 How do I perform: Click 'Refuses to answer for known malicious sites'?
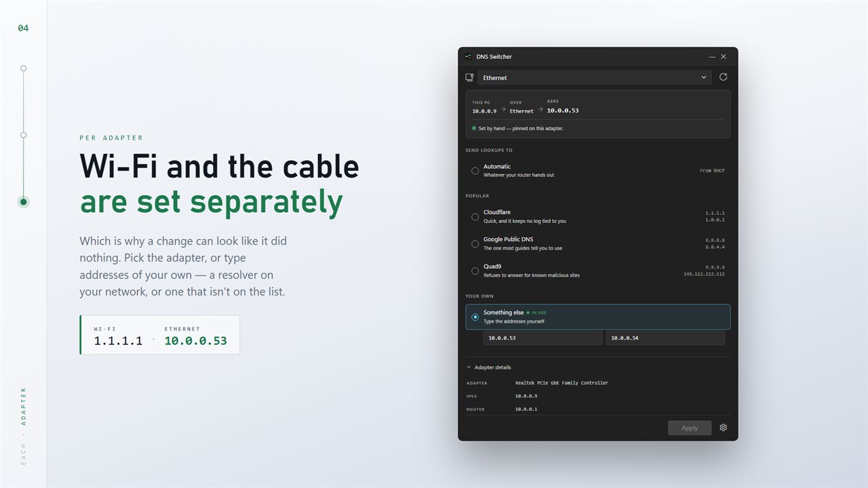[x=532, y=275]
